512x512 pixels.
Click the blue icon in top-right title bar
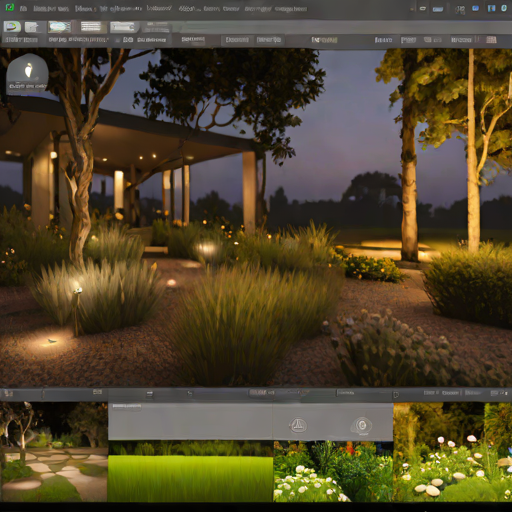pos(476,8)
